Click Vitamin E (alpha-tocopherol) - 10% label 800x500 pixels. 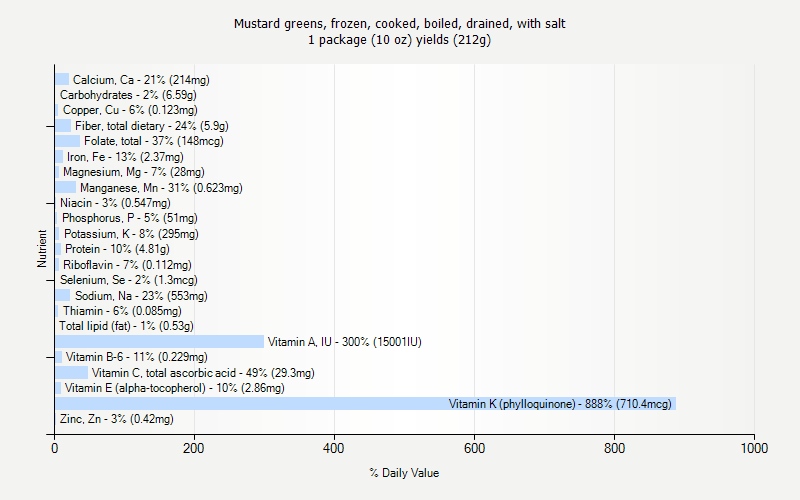[x=174, y=388]
